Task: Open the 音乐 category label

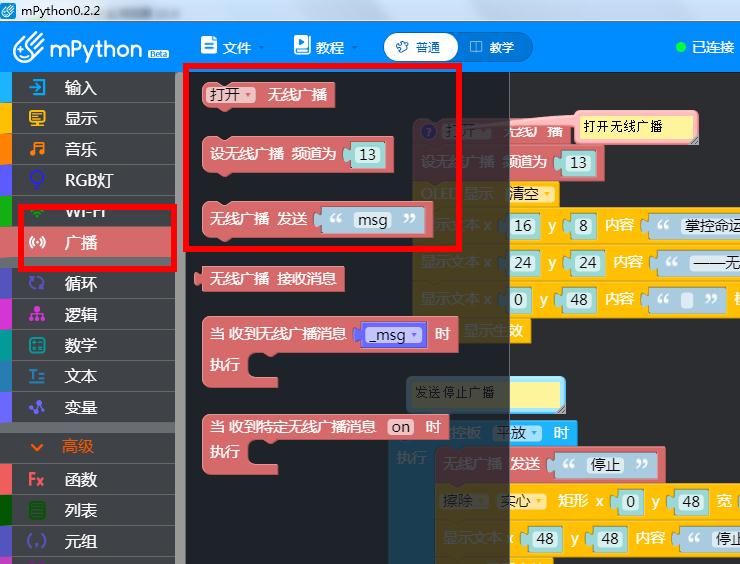Action: tap(81, 149)
